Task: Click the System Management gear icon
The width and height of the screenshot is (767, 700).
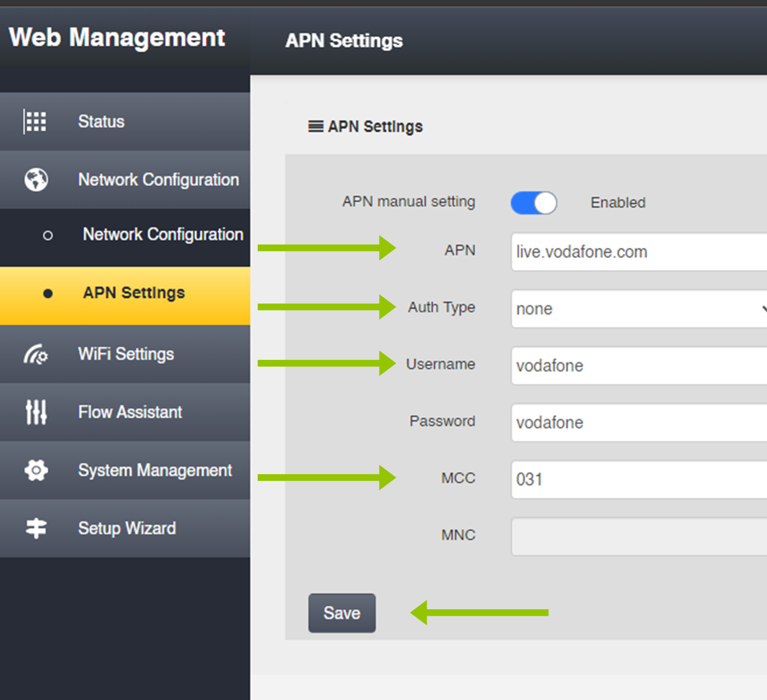Action: [36, 470]
